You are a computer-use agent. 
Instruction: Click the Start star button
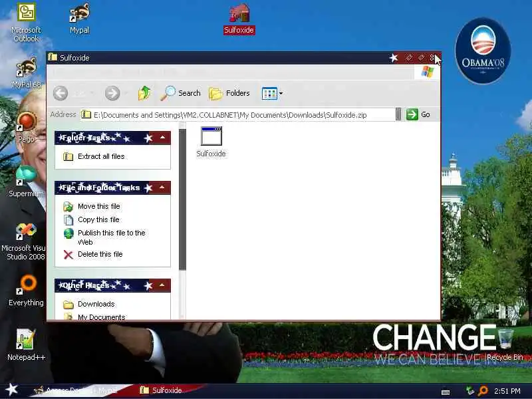[x=12, y=389]
